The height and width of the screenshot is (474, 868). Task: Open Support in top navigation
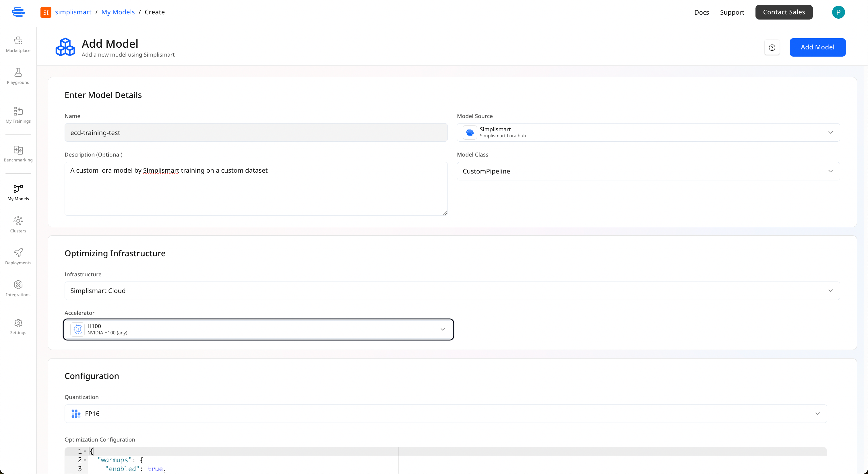tap(732, 12)
